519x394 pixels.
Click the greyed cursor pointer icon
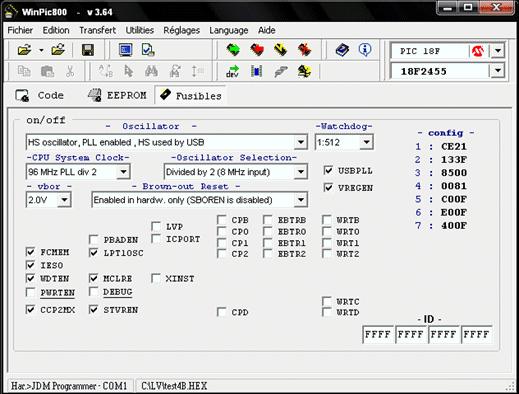pyautogui.click(x=128, y=71)
